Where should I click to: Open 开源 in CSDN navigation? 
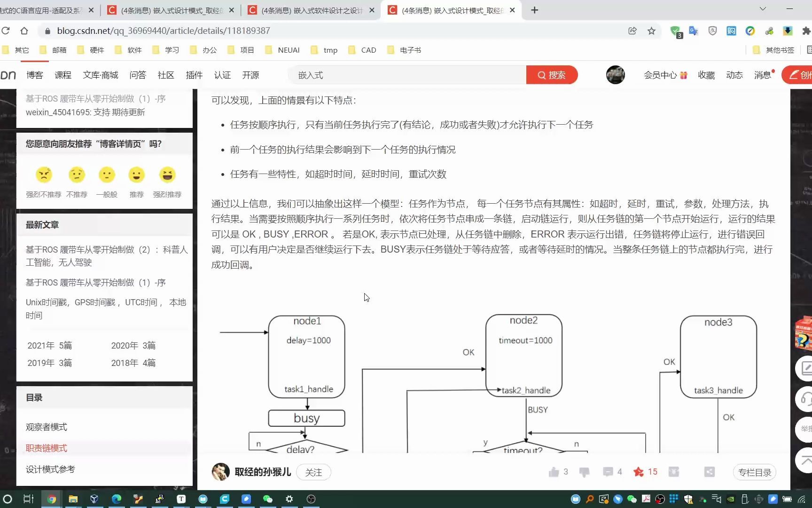click(x=250, y=75)
